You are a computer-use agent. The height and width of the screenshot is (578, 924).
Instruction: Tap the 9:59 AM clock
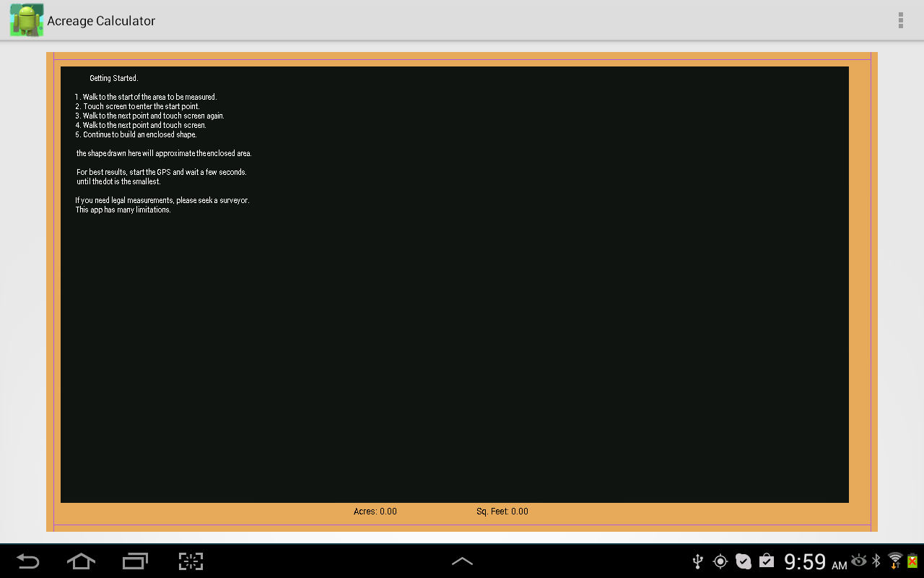816,561
